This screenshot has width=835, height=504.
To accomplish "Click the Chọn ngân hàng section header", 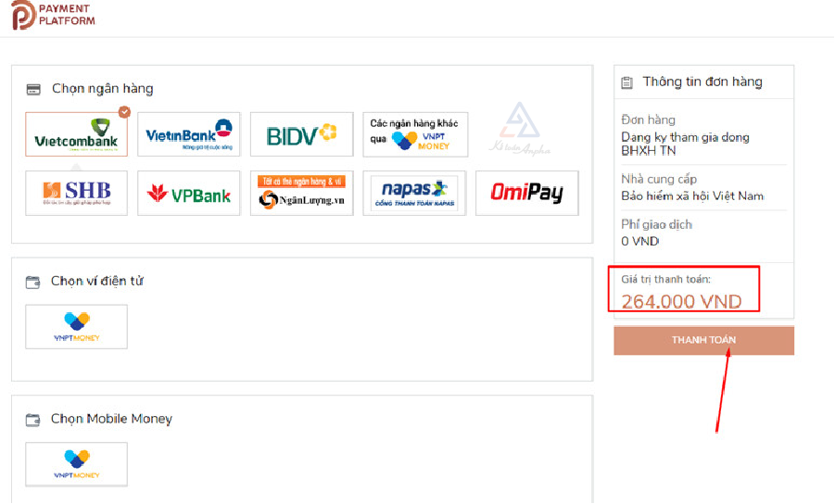I will [x=102, y=89].
